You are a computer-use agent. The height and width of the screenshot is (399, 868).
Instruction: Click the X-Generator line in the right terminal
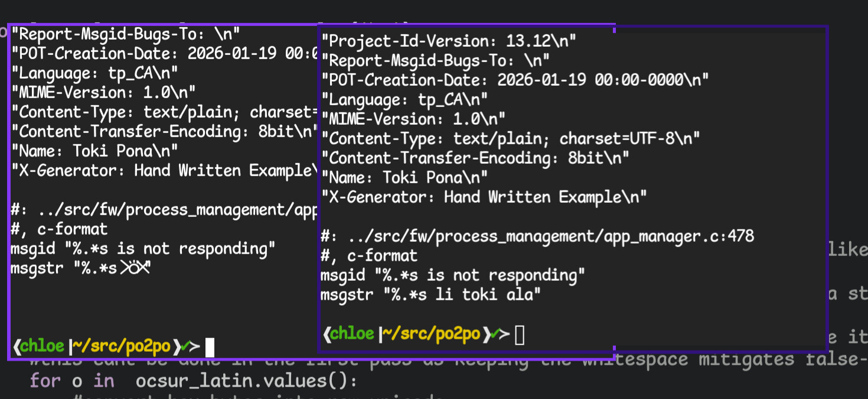(484, 196)
